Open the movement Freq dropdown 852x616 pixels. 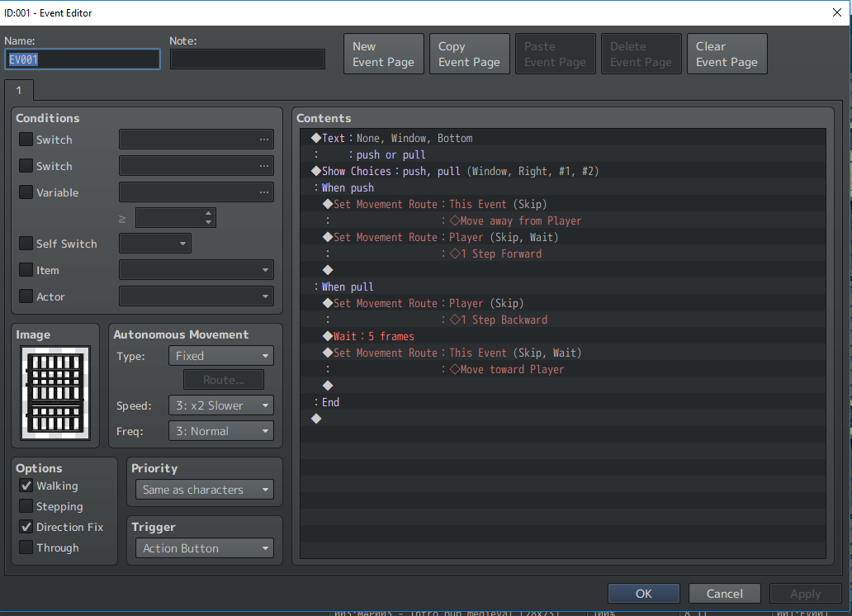[x=221, y=431]
